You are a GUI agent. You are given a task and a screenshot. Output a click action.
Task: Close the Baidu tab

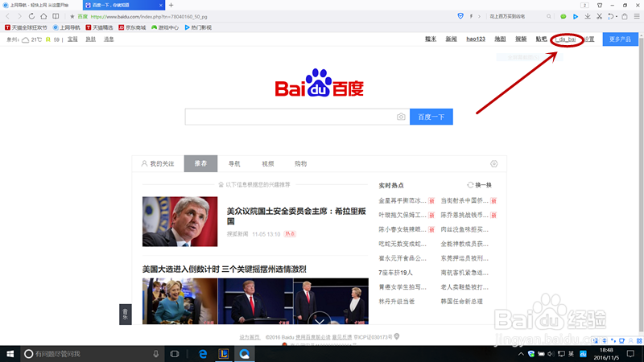coord(160,5)
